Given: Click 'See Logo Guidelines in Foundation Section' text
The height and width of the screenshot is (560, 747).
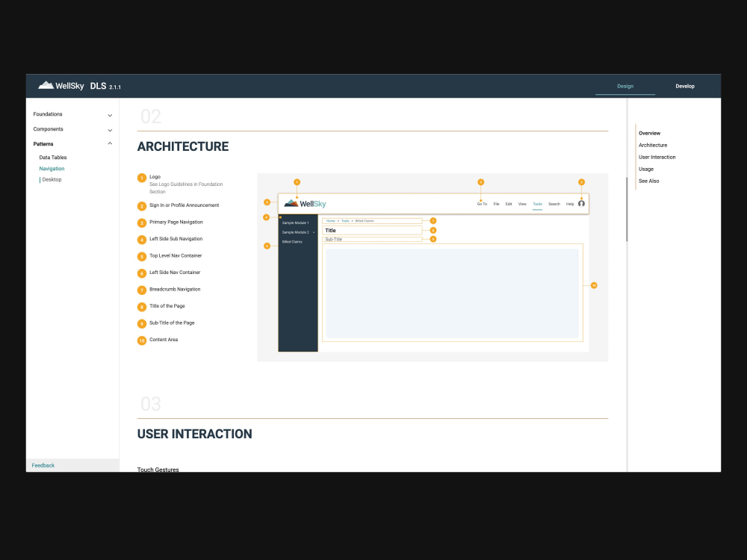Looking at the screenshot, I should (186, 187).
